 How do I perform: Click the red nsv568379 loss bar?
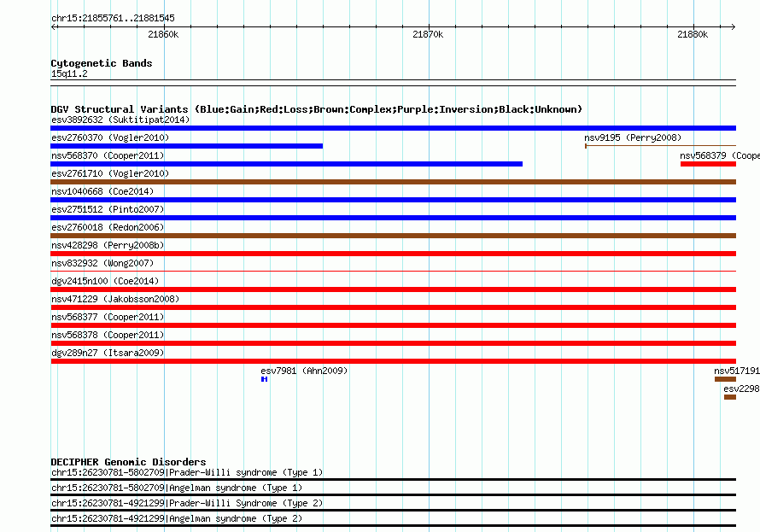pyautogui.click(x=708, y=164)
